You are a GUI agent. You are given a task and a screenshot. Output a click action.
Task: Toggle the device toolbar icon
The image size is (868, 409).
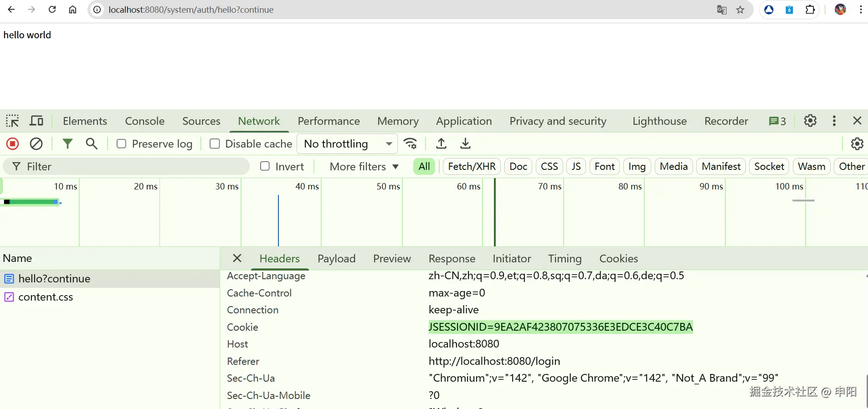pyautogui.click(x=36, y=121)
